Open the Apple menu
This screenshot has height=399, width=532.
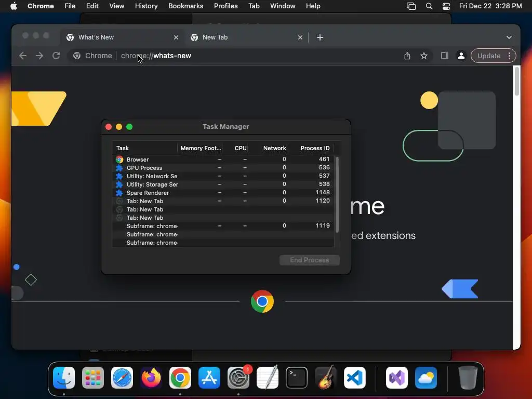[x=14, y=6]
